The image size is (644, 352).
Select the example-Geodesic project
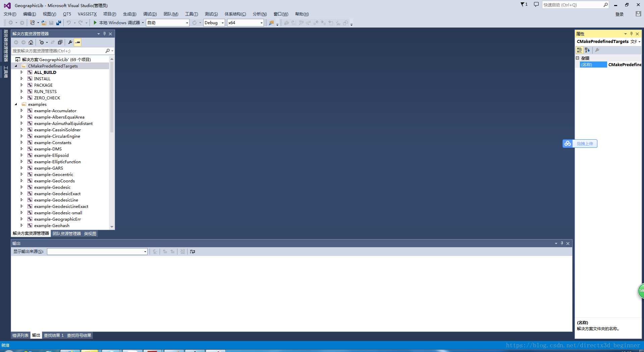pos(52,187)
